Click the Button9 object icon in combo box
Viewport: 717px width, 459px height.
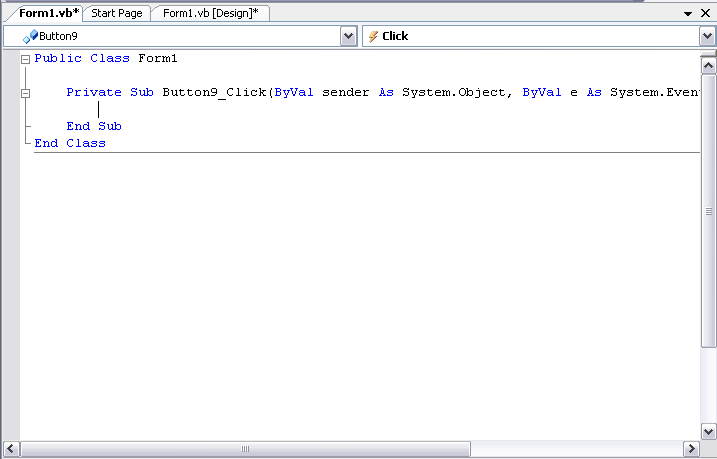pyautogui.click(x=30, y=36)
